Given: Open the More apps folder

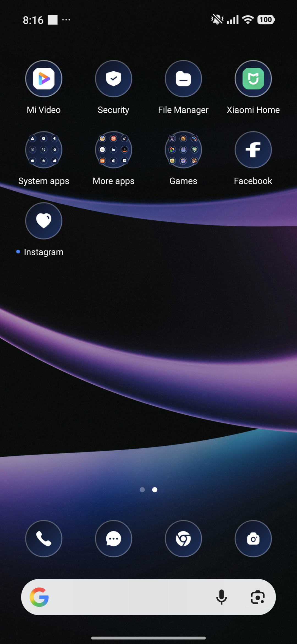Looking at the screenshot, I should click(114, 150).
